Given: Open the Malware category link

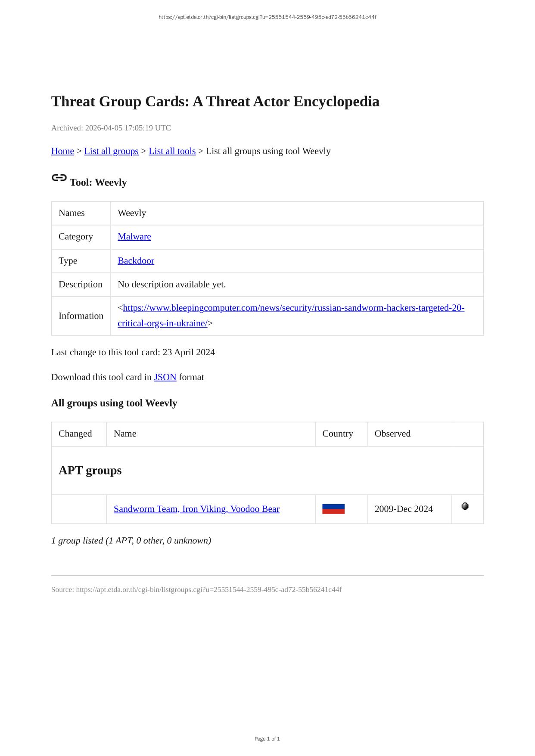Looking at the screenshot, I should pos(134,237).
